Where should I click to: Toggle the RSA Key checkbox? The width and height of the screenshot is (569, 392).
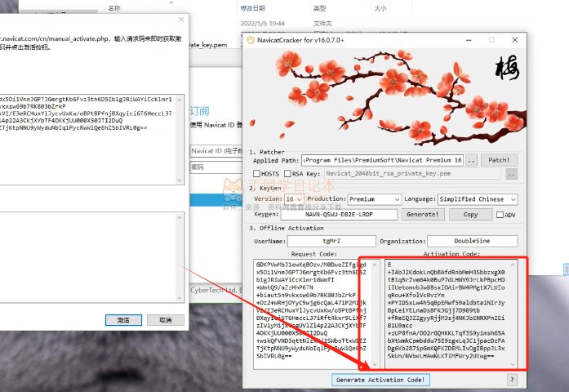(x=287, y=173)
